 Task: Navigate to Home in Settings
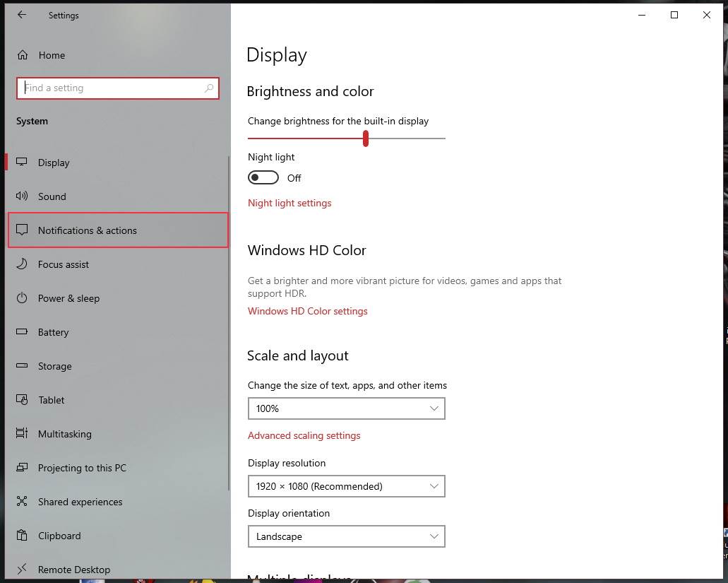pos(51,55)
